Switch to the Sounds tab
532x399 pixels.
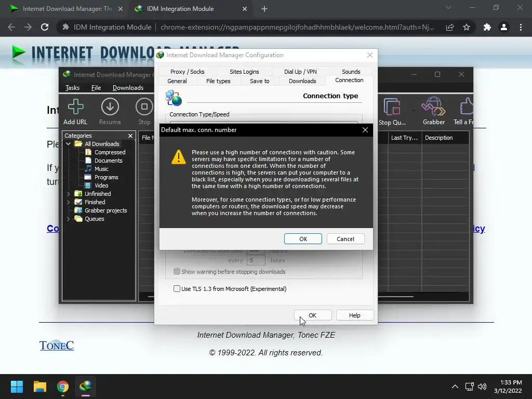[x=351, y=72]
